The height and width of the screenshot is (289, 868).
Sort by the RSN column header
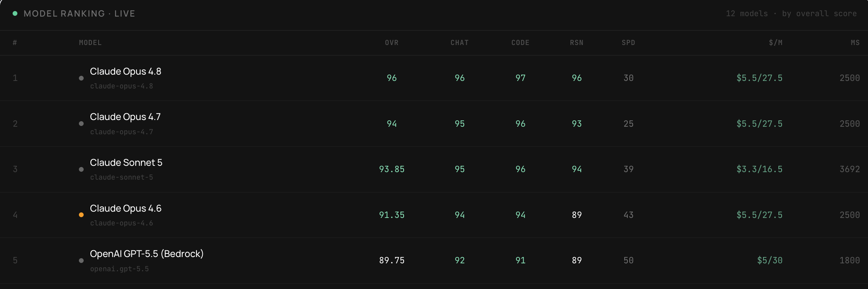point(577,43)
